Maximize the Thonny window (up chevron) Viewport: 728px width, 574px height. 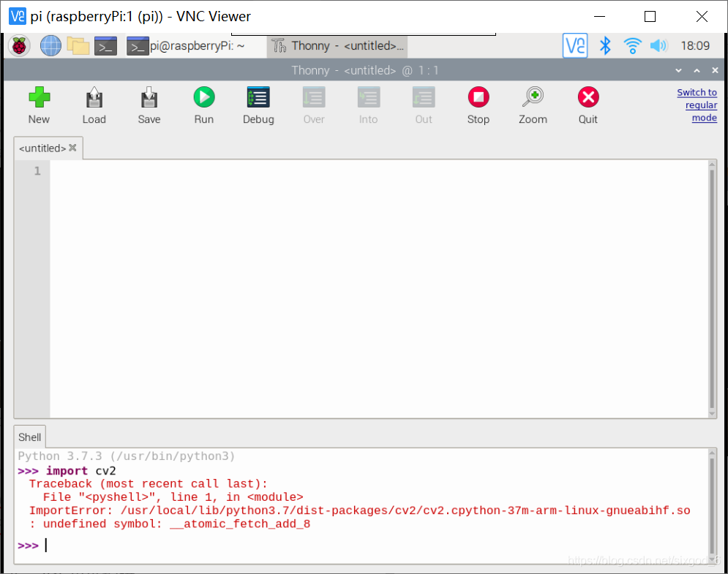click(697, 70)
